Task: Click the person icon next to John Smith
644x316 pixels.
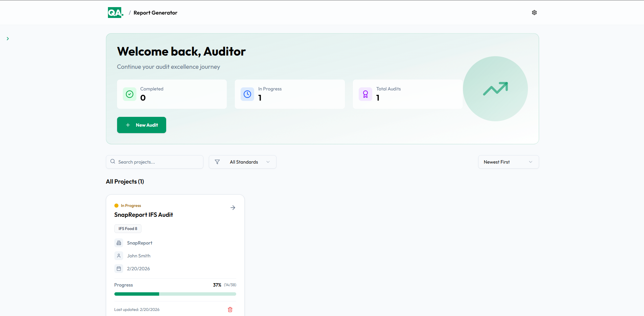Action: click(119, 256)
